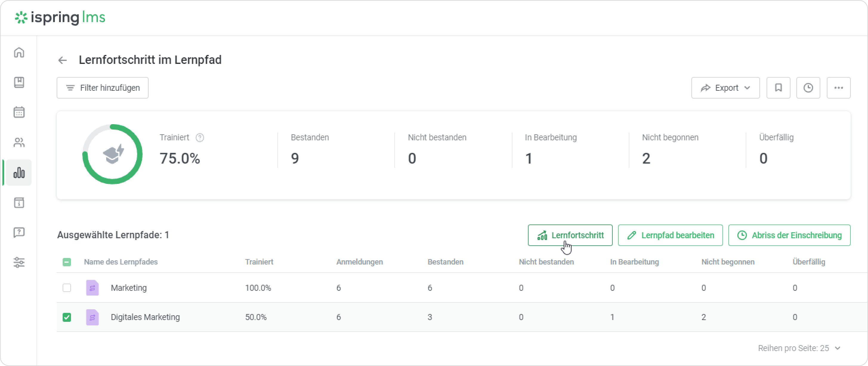Click the clock schedule icon button
The image size is (868, 366).
(808, 88)
